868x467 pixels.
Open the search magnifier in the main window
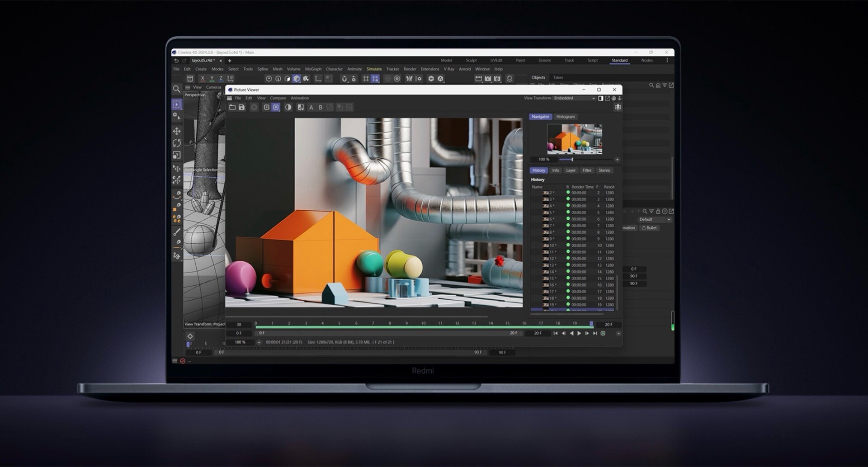click(176, 89)
